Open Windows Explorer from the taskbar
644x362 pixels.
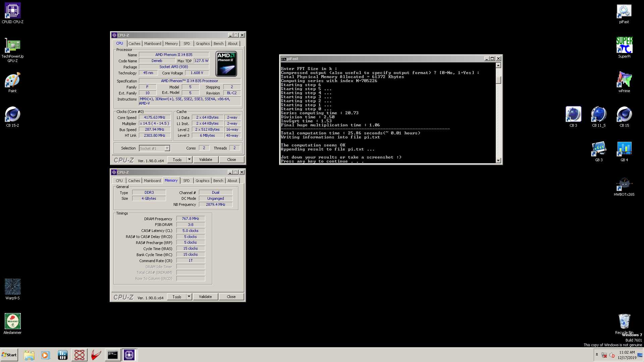tap(29, 355)
